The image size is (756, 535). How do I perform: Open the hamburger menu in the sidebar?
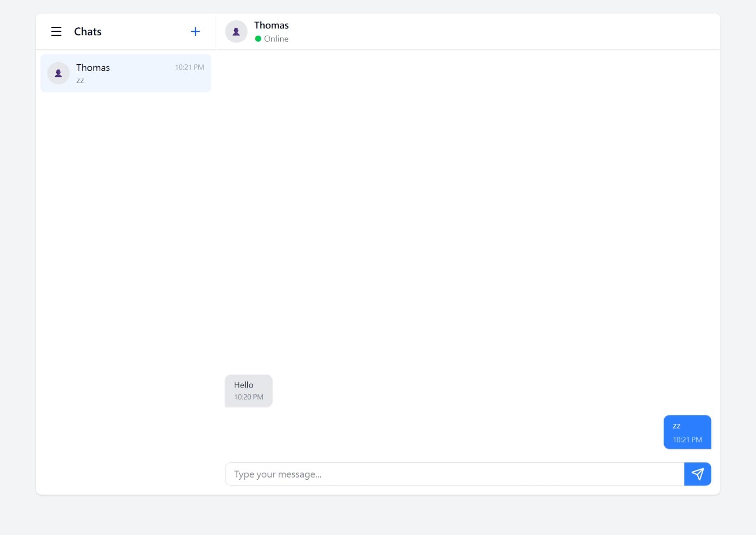[56, 31]
